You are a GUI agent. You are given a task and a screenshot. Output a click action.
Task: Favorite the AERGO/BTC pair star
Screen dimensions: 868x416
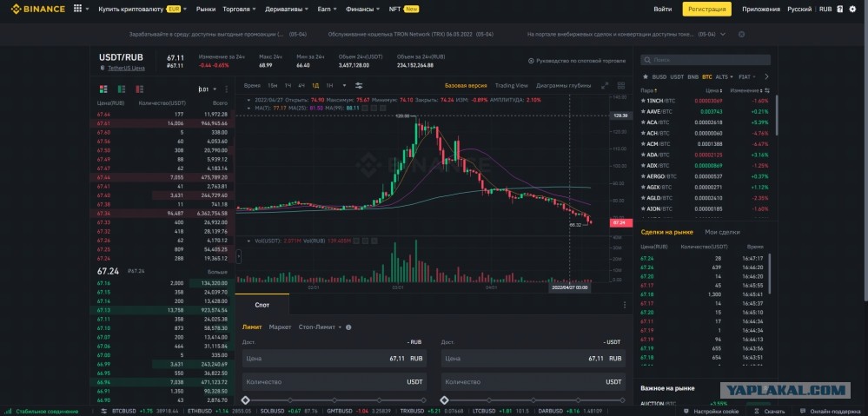click(x=643, y=176)
